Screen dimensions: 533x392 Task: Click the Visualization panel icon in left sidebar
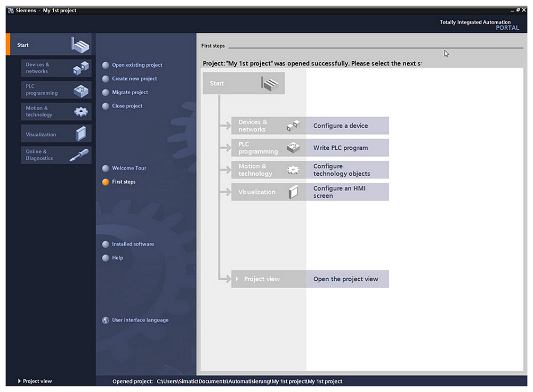81,134
